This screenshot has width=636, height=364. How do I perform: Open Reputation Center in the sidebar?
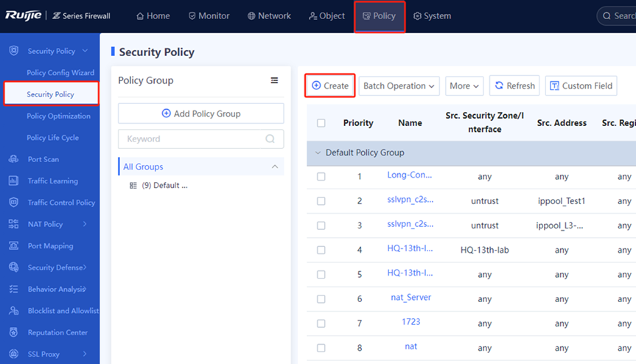click(x=57, y=332)
